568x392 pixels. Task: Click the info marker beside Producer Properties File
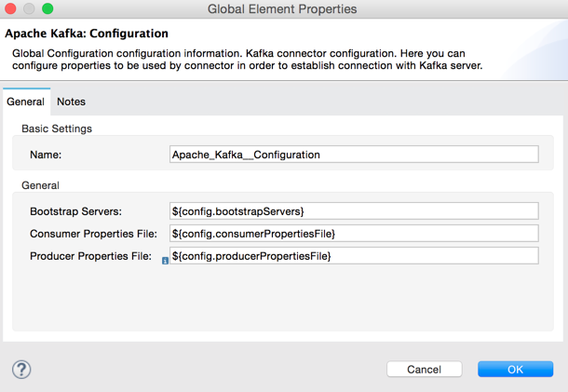click(x=166, y=261)
